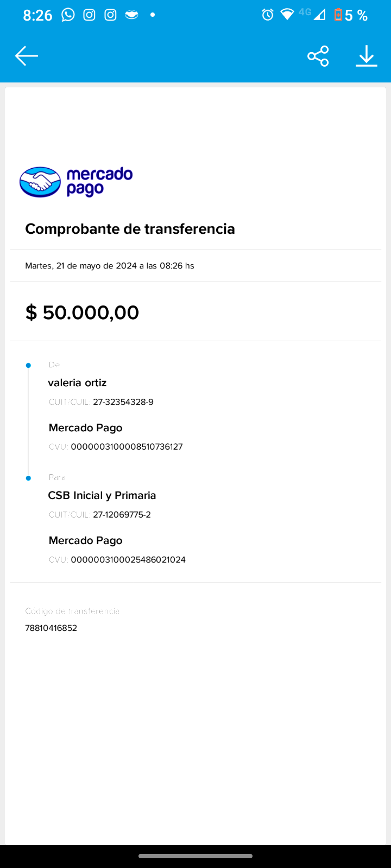Tap the Mercado Pago handshake logo

tap(40, 182)
